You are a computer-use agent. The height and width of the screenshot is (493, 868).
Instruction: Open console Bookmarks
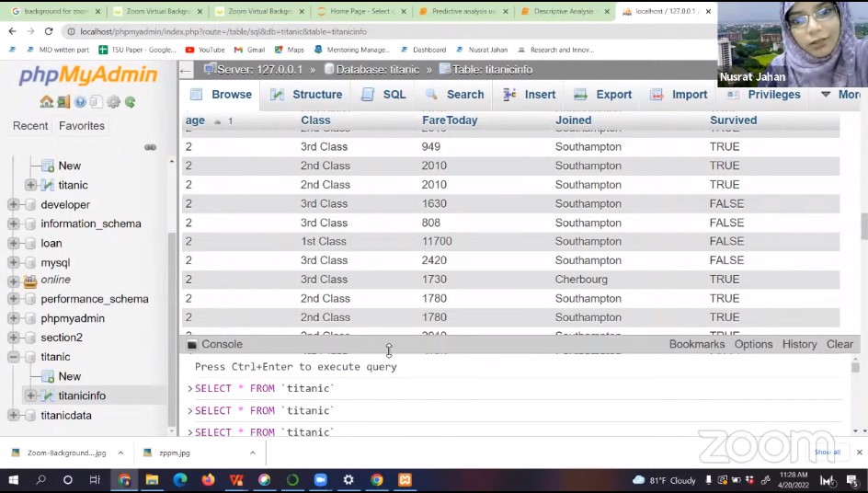(x=696, y=345)
